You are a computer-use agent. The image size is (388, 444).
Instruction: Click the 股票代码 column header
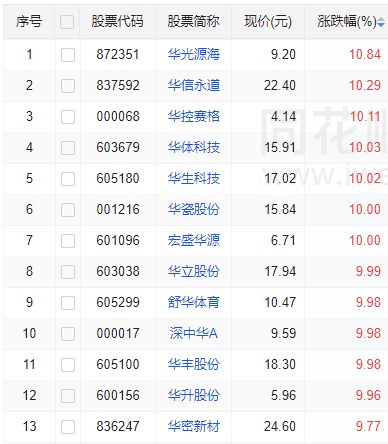(x=118, y=22)
